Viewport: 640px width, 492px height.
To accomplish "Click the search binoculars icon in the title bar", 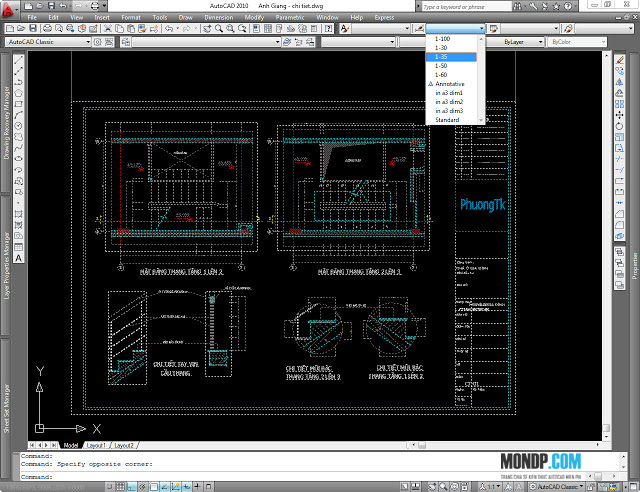I will point(518,6).
